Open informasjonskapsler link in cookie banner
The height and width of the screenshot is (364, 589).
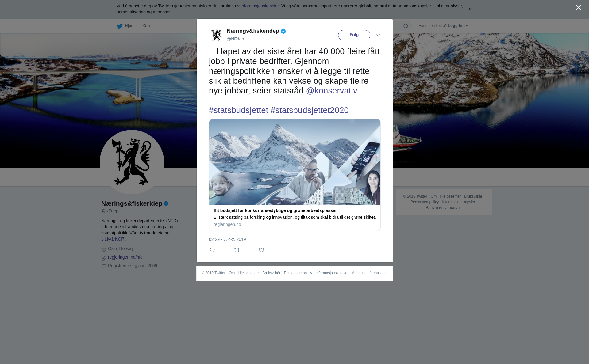click(x=260, y=6)
